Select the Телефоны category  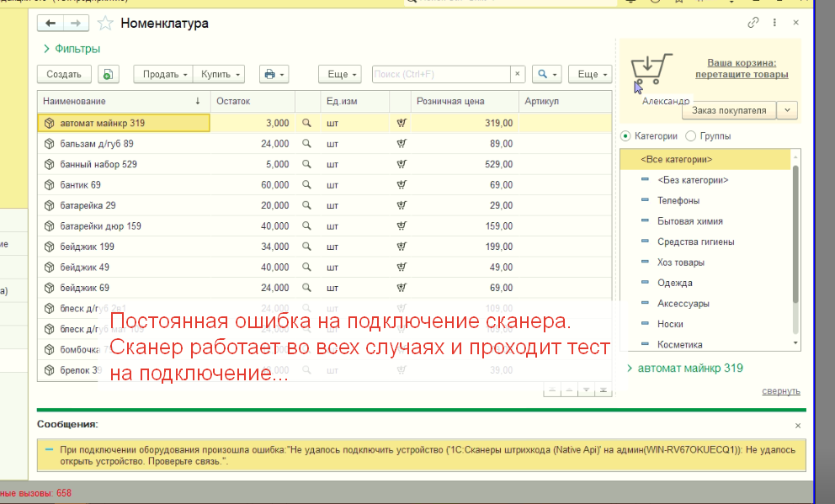[x=678, y=200]
